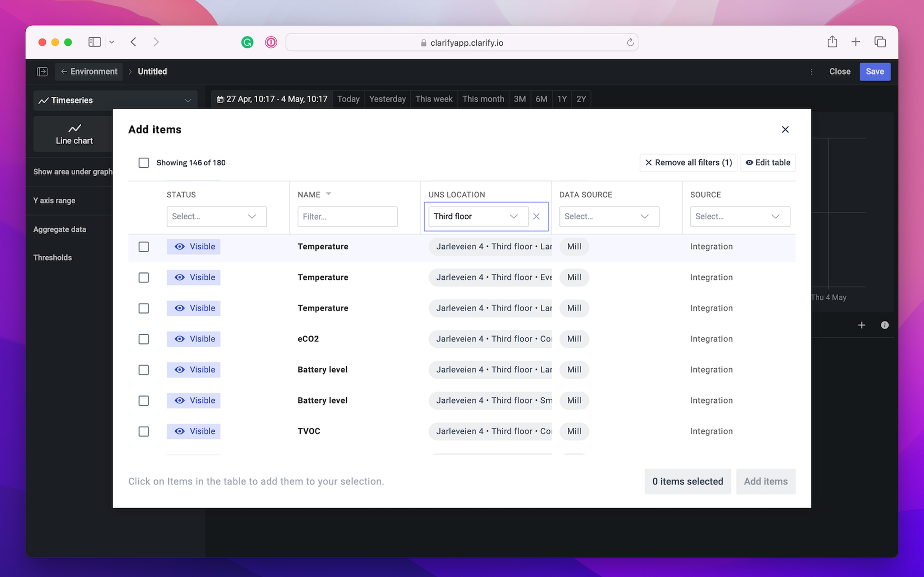Image resolution: width=924 pixels, height=577 pixels.
Task: Check the second Temperature row checkbox
Action: pos(144,277)
